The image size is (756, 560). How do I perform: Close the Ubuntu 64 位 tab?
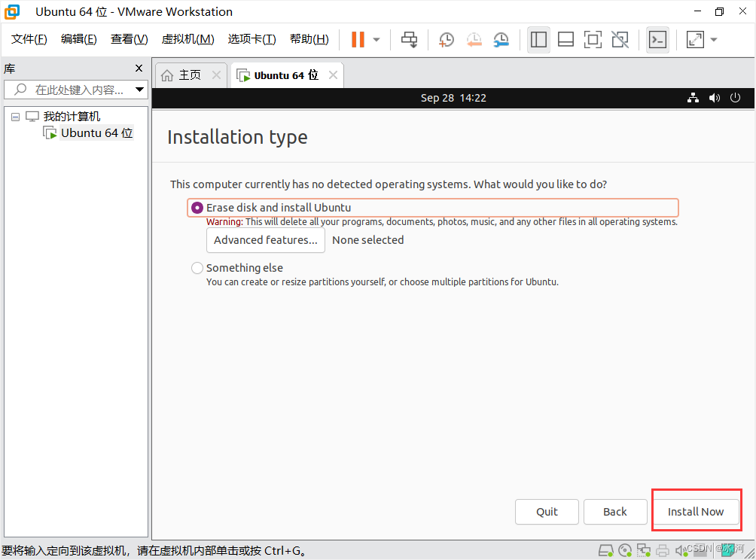pyautogui.click(x=333, y=75)
